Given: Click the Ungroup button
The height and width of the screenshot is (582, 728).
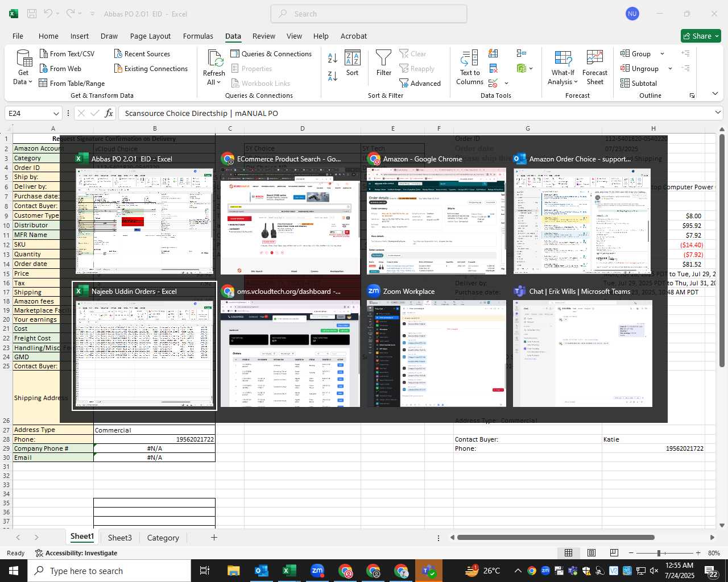Looking at the screenshot, I should pos(640,68).
